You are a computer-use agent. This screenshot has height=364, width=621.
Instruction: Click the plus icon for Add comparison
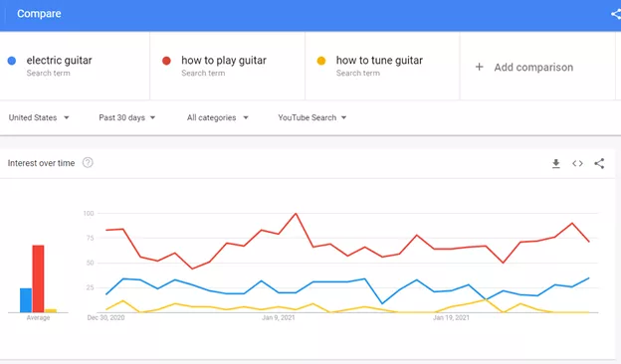[480, 67]
